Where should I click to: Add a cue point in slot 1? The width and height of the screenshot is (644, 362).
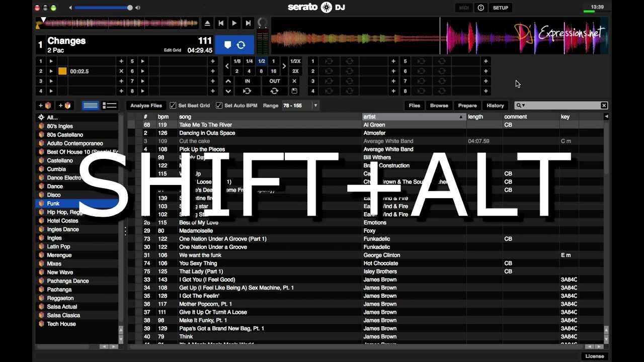pos(121,61)
